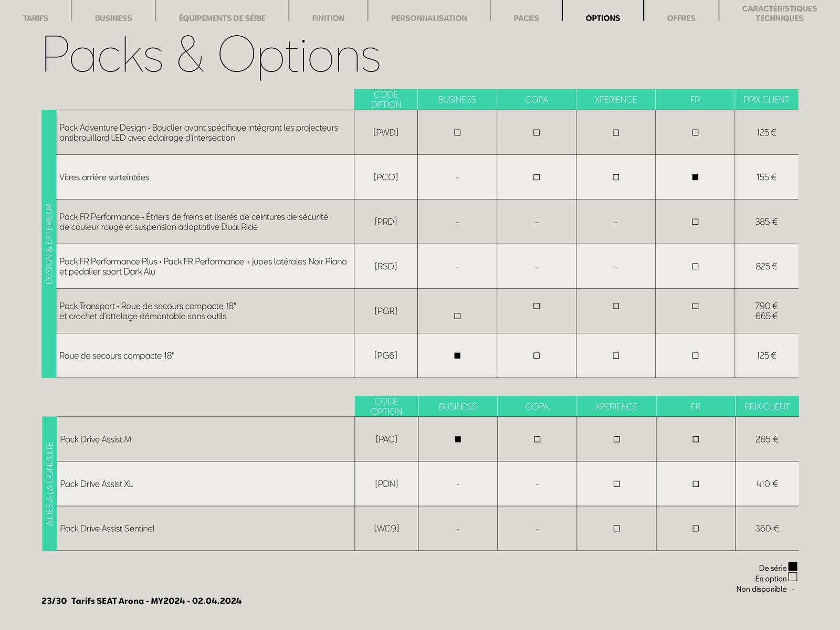Switch to ÉQUIPEMENTS DE SÉRIE tab

click(x=222, y=18)
